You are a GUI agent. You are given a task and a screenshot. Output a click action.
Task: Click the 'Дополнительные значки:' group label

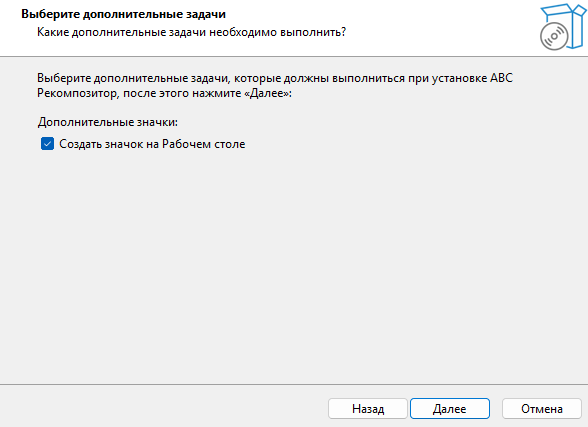coord(108,122)
